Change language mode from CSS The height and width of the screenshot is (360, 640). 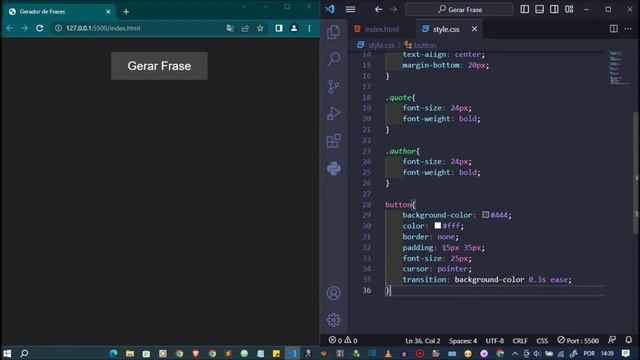pyautogui.click(x=542, y=340)
